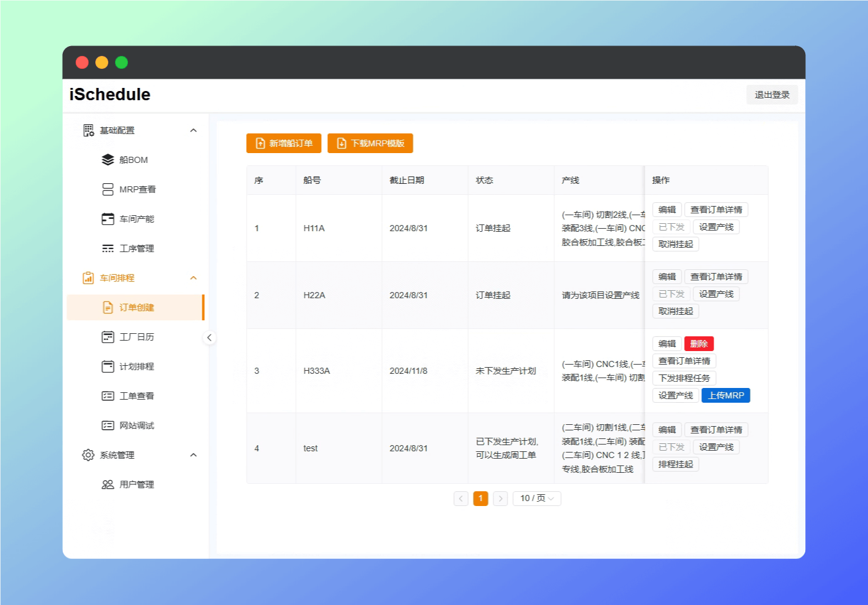Viewport: 868px width, 605px height.
Task: Click the 工单查看 list icon
Action: click(108, 396)
